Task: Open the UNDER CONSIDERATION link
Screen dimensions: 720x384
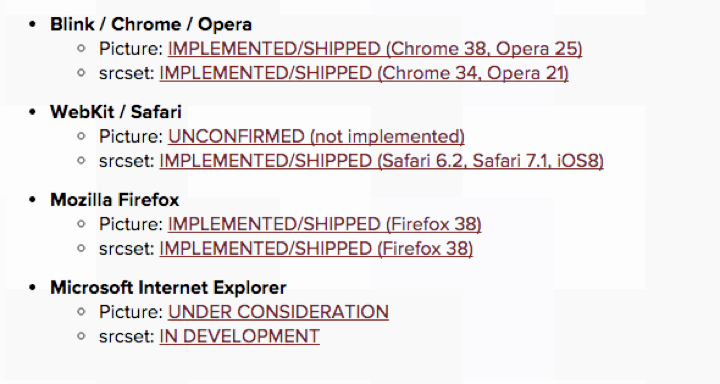Action: point(278,312)
